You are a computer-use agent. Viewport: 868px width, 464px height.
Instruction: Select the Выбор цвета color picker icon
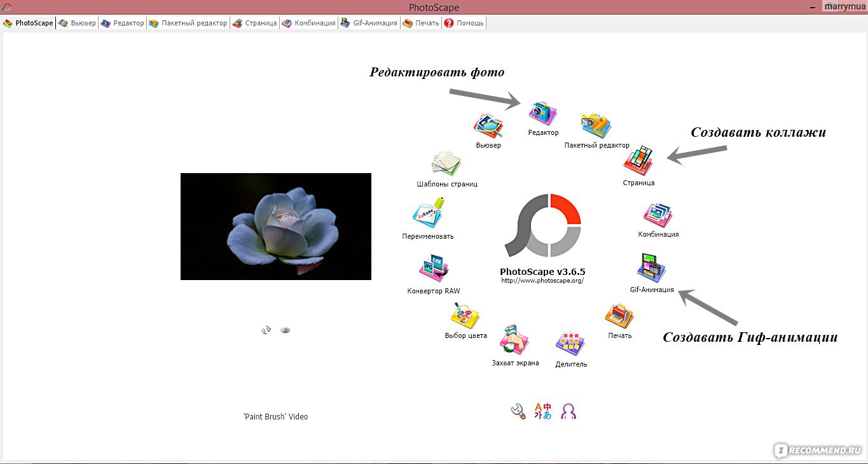pyautogui.click(x=465, y=316)
